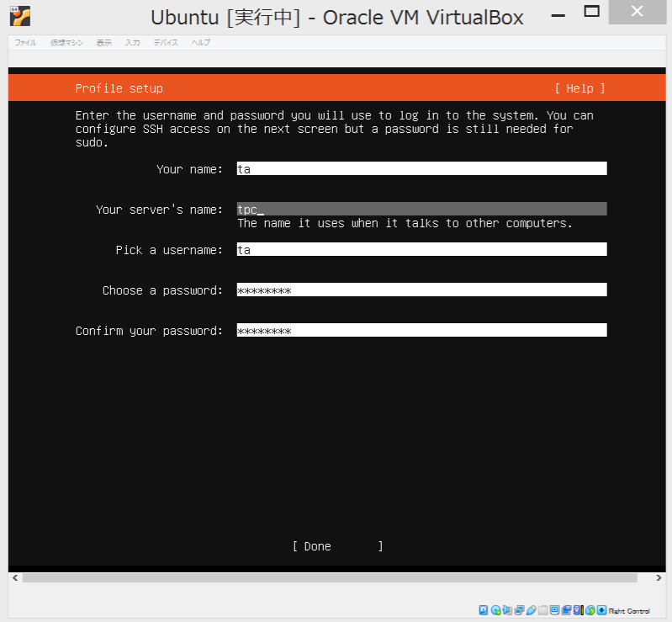Click the overlapping blue screens recording icon

pos(566,610)
